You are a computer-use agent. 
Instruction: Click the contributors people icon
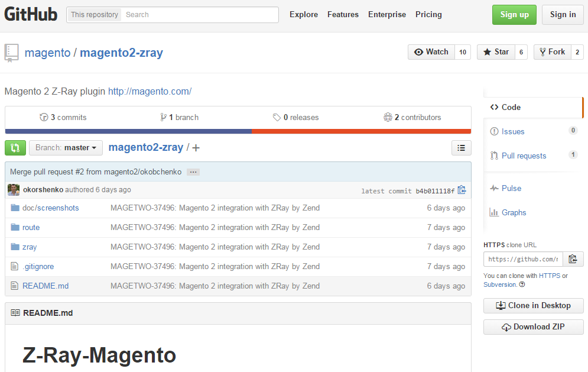pyautogui.click(x=388, y=118)
